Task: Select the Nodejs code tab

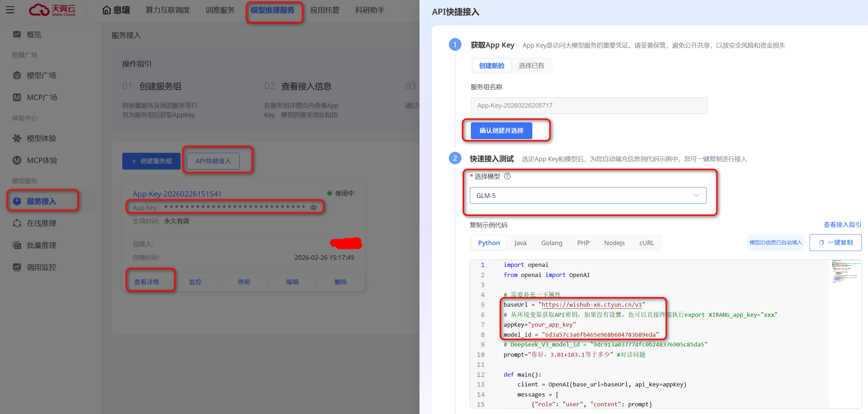Action: pos(614,243)
